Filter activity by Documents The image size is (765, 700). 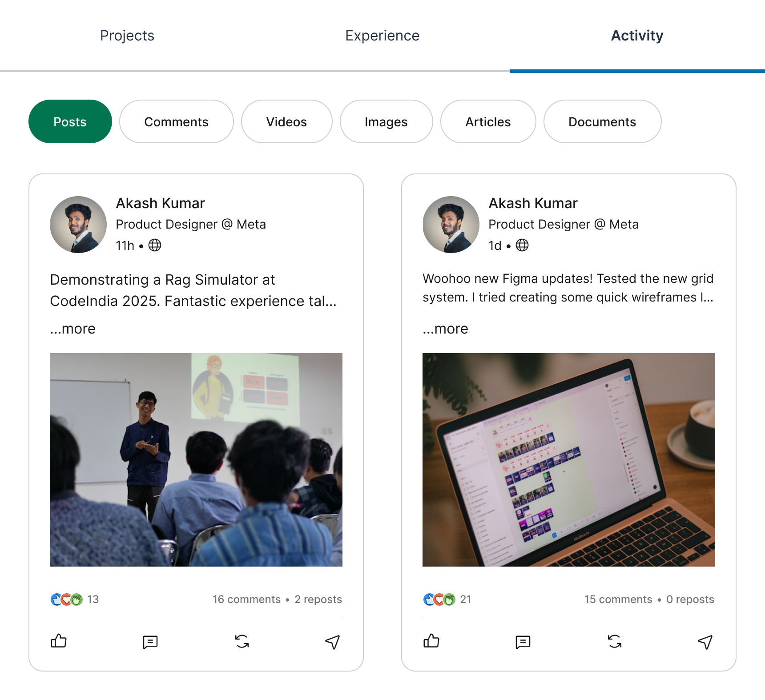pos(602,121)
